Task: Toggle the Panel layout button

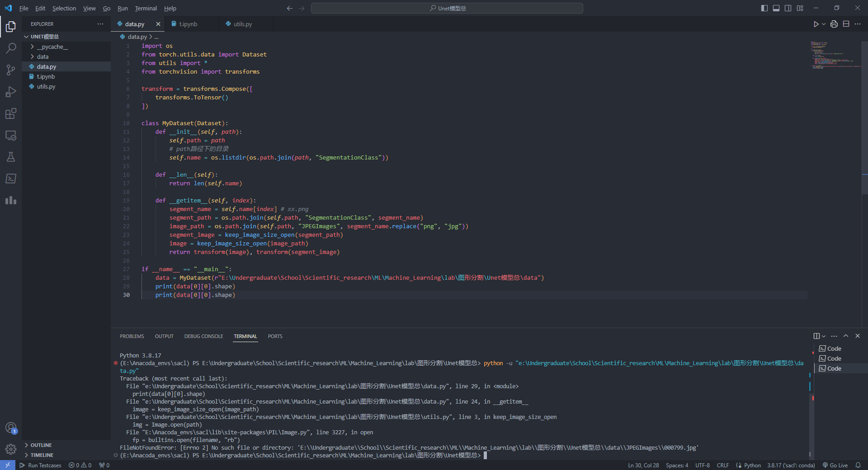Action: click(776, 8)
